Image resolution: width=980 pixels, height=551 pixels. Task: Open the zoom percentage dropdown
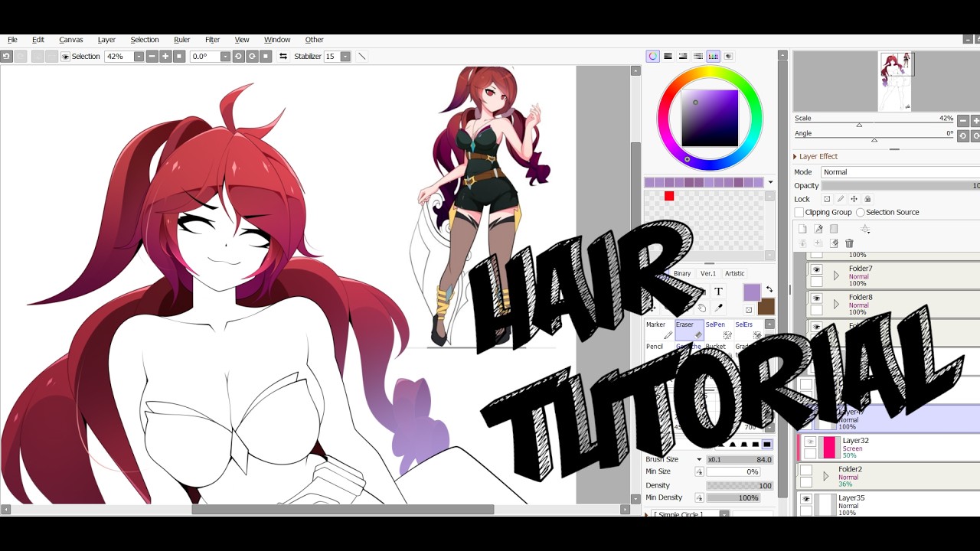coord(139,57)
